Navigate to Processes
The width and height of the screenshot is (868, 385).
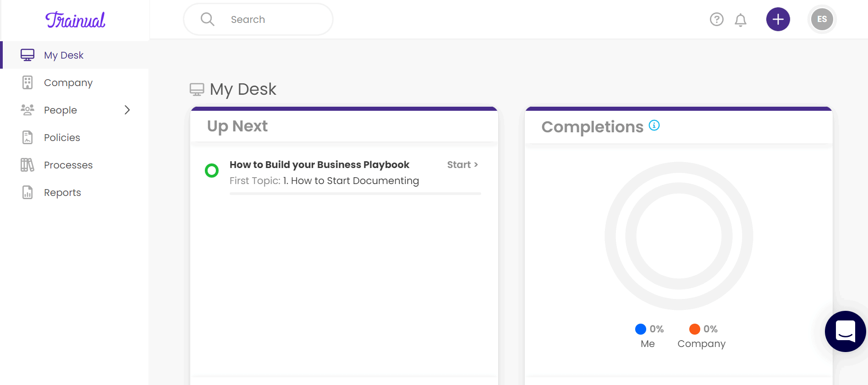point(68,165)
